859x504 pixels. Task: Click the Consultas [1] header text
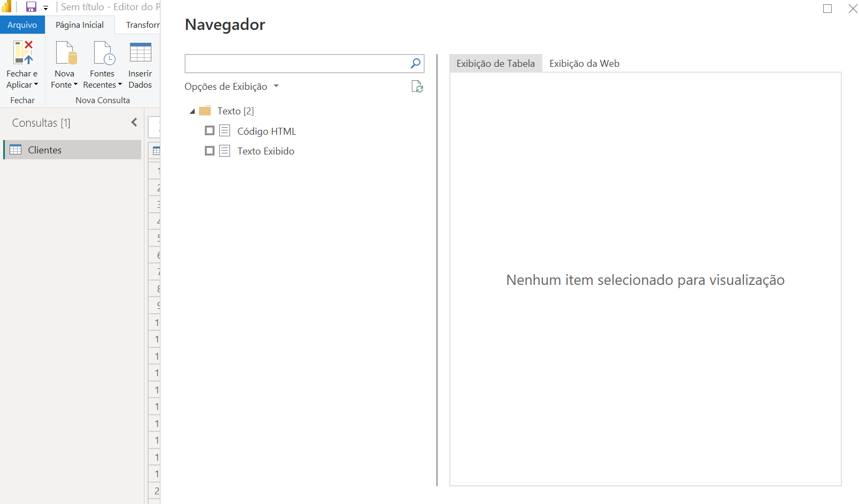[41, 122]
